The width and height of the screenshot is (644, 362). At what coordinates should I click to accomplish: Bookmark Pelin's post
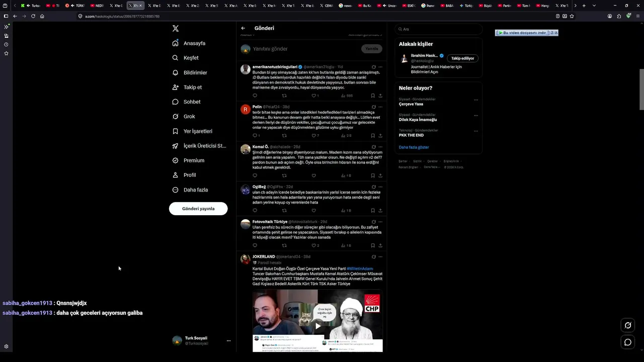pos(373,136)
